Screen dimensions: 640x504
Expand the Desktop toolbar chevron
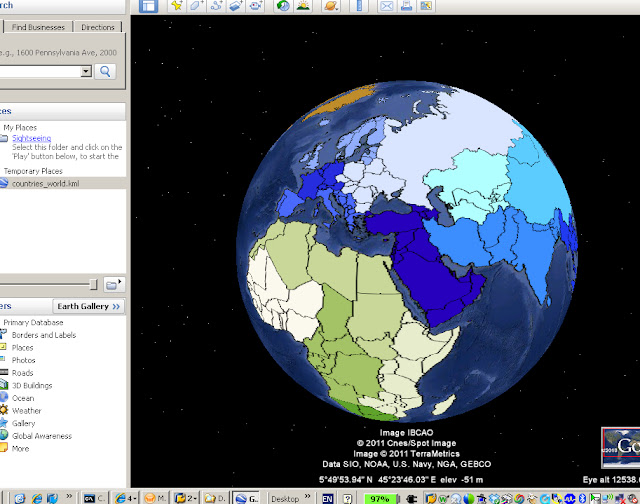point(307,497)
